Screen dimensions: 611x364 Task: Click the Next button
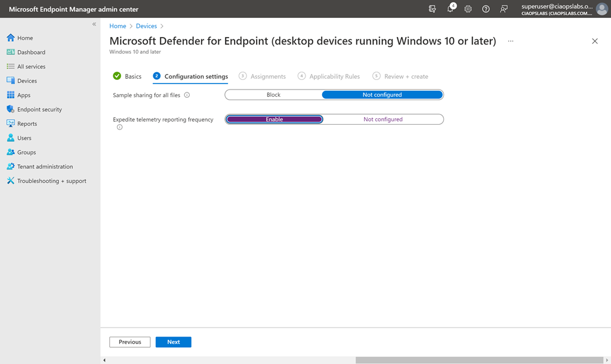point(173,342)
